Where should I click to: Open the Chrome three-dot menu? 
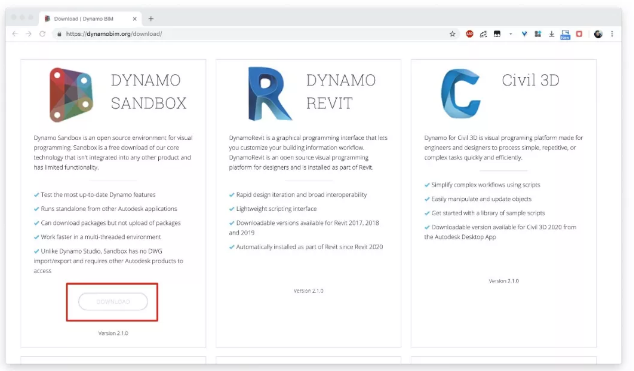coord(612,34)
